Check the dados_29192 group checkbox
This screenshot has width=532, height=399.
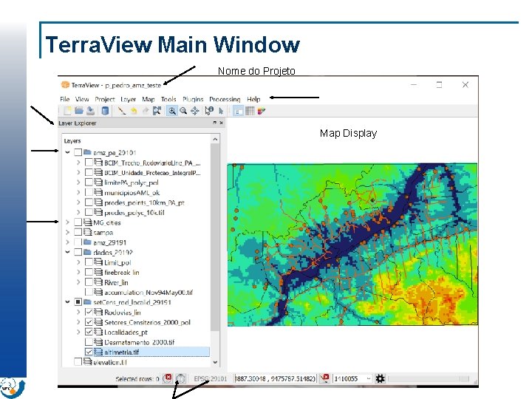pos(78,253)
